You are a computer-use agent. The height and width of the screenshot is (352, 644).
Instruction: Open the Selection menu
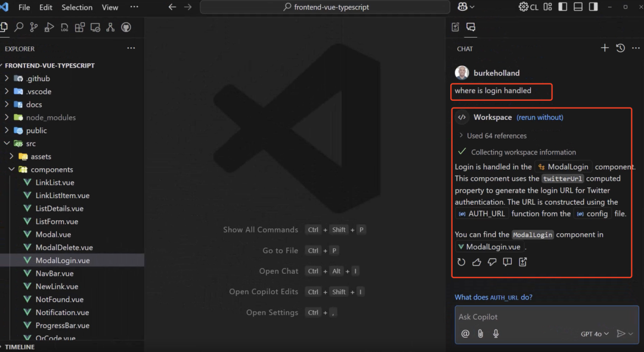pyautogui.click(x=77, y=7)
